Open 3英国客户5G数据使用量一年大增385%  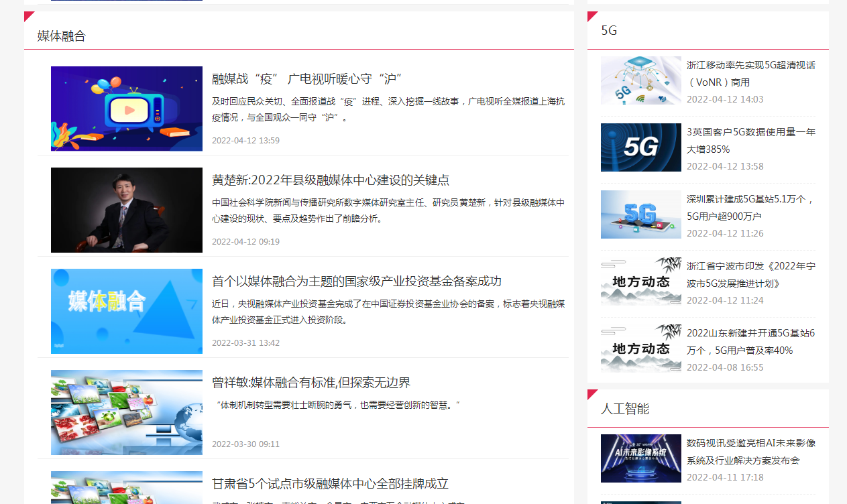(x=751, y=141)
